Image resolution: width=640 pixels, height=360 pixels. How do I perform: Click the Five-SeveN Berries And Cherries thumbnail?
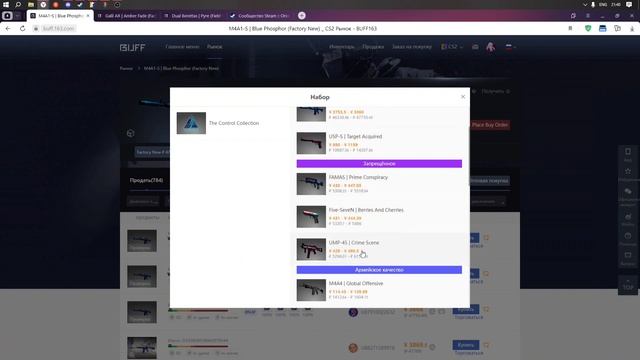(x=311, y=217)
